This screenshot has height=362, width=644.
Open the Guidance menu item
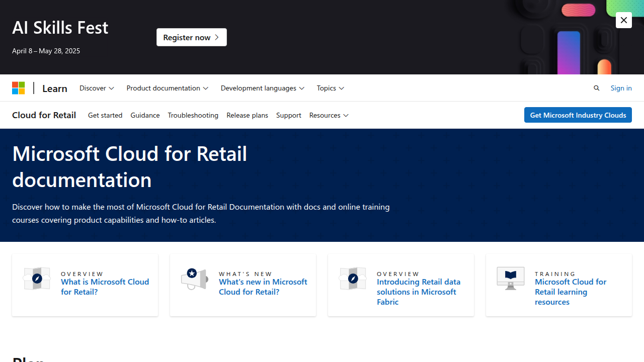(x=145, y=115)
